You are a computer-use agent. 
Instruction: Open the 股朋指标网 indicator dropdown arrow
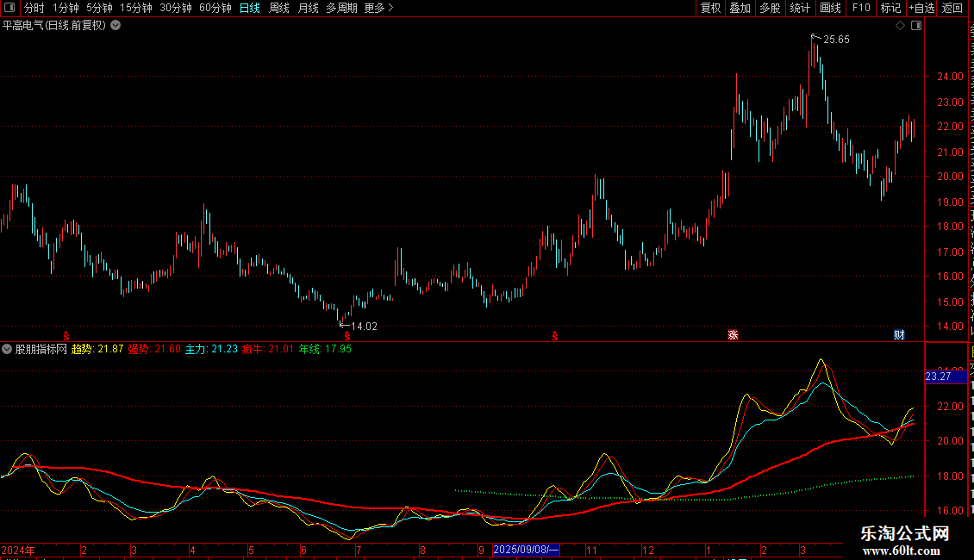[7, 349]
